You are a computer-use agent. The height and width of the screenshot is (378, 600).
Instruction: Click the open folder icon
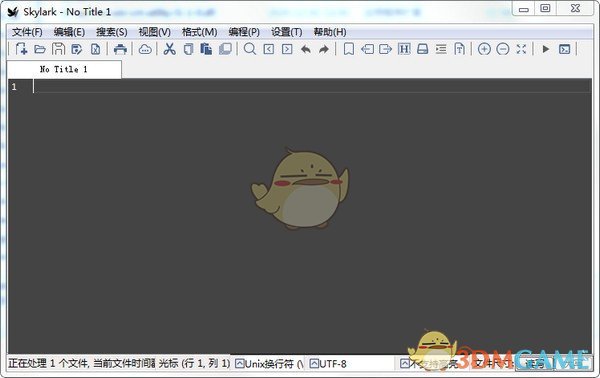tap(40, 49)
